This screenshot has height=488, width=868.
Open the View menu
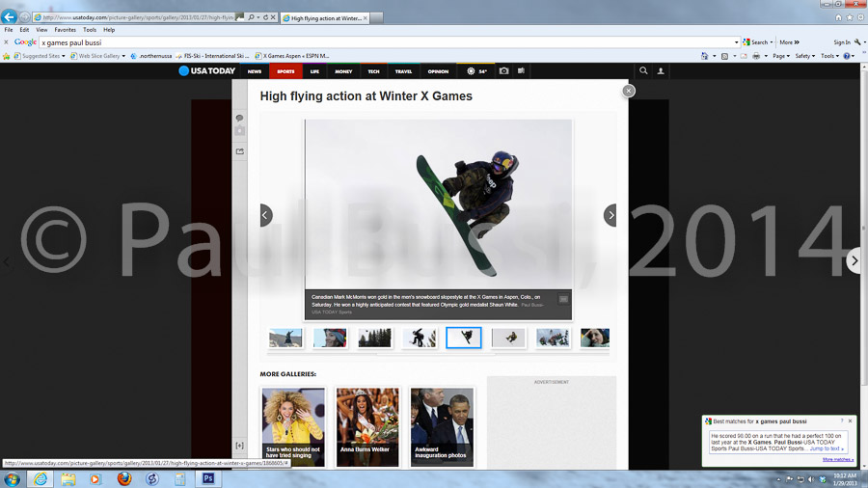(x=41, y=30)
